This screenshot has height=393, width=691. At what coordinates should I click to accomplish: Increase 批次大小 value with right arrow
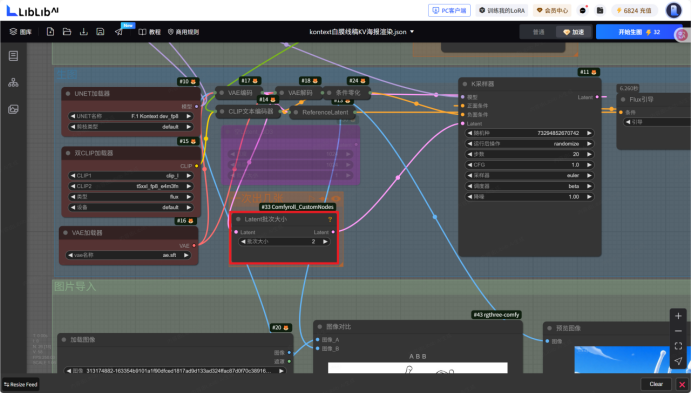pyautogui.click(x=325, y=241)
